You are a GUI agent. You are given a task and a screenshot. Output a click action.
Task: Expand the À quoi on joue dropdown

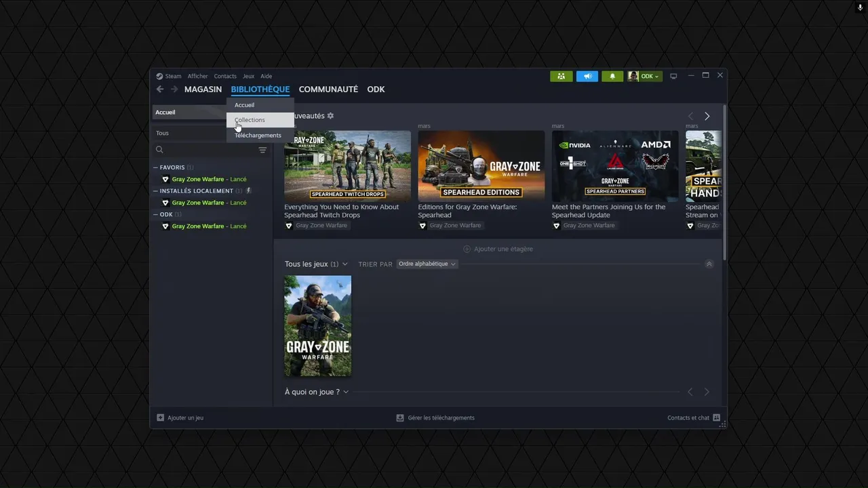346,392
